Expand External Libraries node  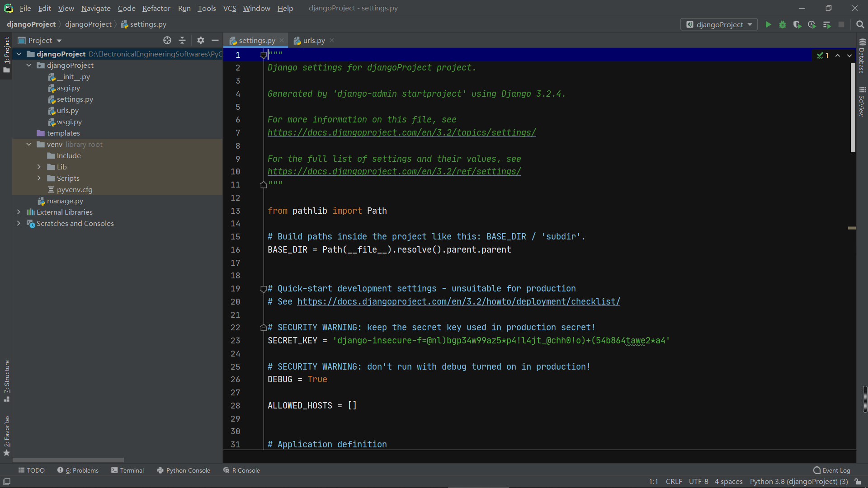[x=19, y=212]
